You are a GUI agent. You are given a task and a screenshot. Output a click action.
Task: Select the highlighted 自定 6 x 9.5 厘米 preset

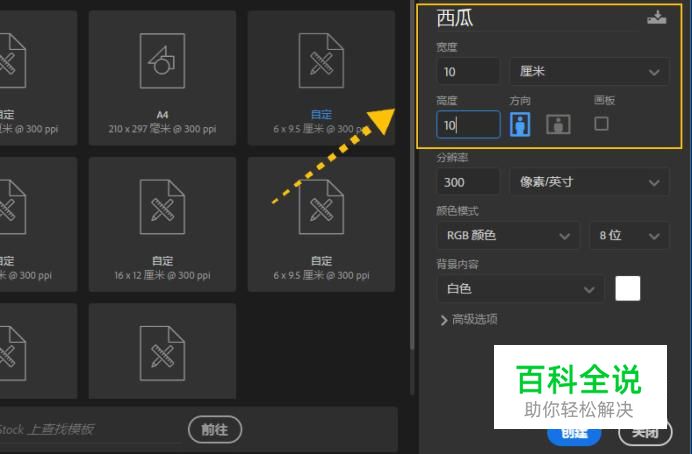tap(321, 78)
